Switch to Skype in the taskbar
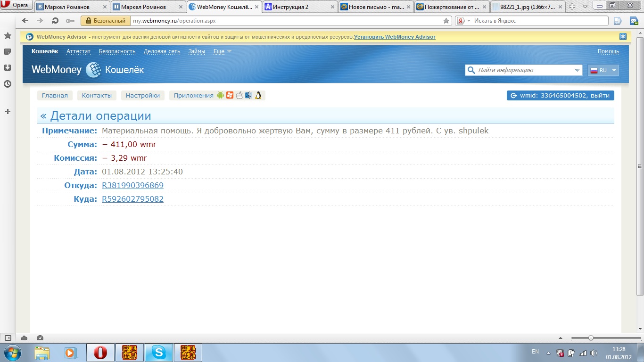The image size is (644, 362). 159,353
